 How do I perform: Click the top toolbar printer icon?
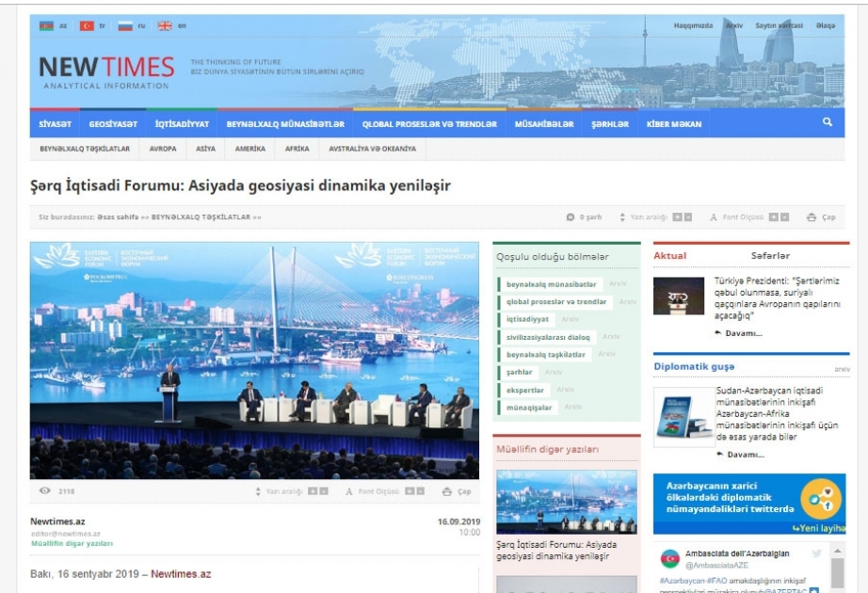click(x=811, y=217)
